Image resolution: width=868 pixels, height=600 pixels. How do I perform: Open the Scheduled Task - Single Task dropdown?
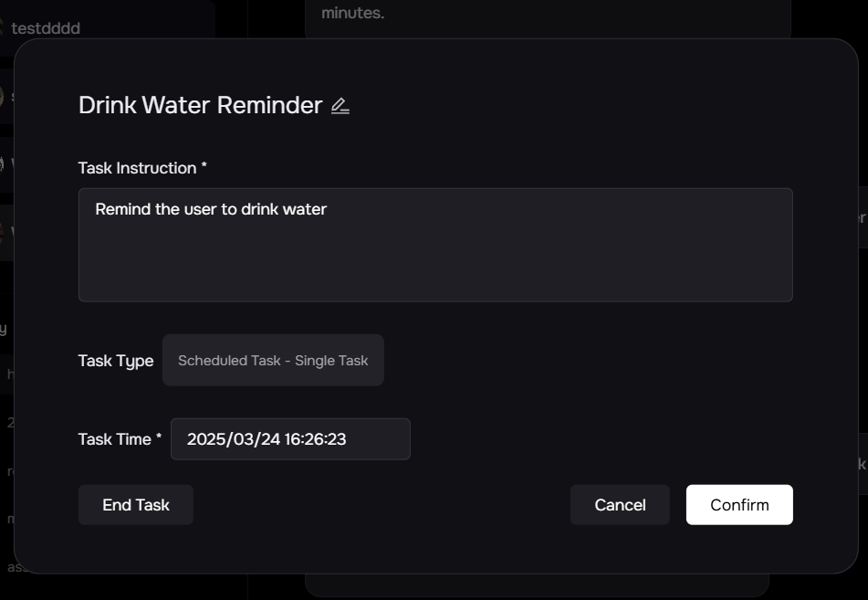273,360
